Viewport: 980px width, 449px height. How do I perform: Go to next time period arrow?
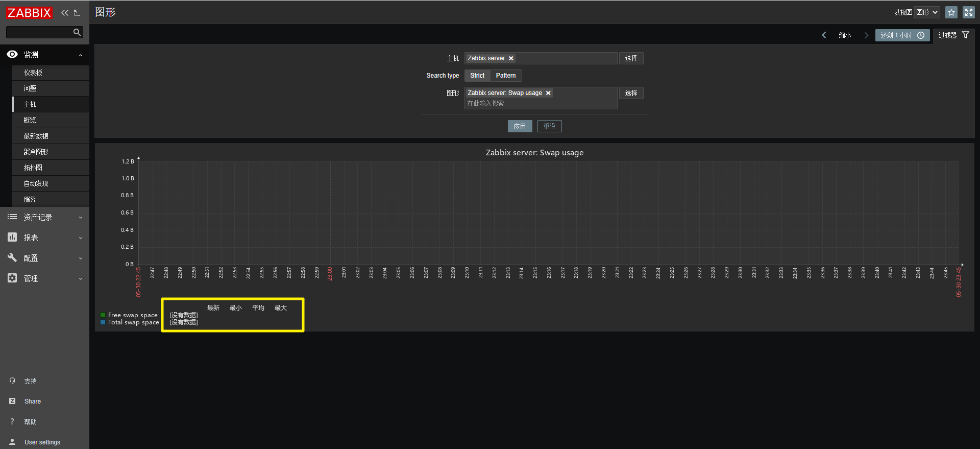point(866,35)
